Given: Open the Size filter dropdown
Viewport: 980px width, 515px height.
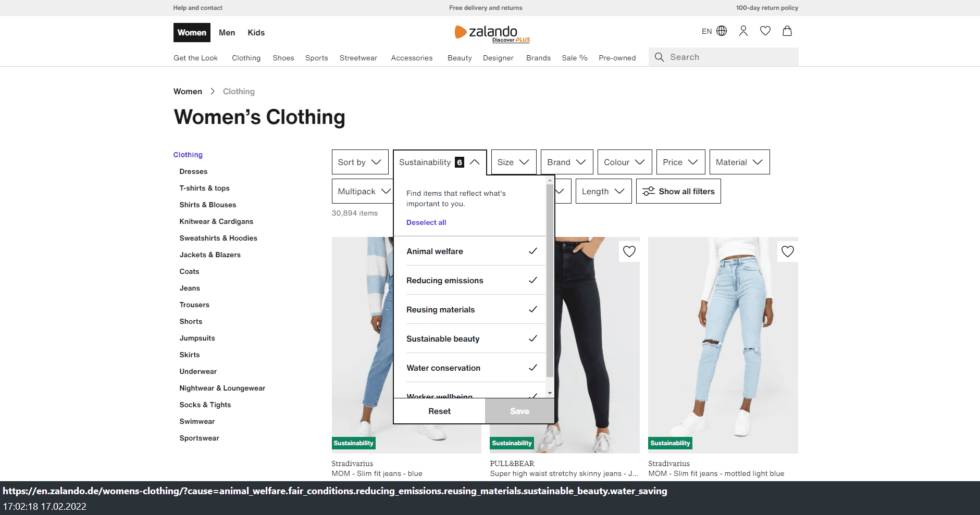Looking at the screenshot, I should (x=514, y=162).
